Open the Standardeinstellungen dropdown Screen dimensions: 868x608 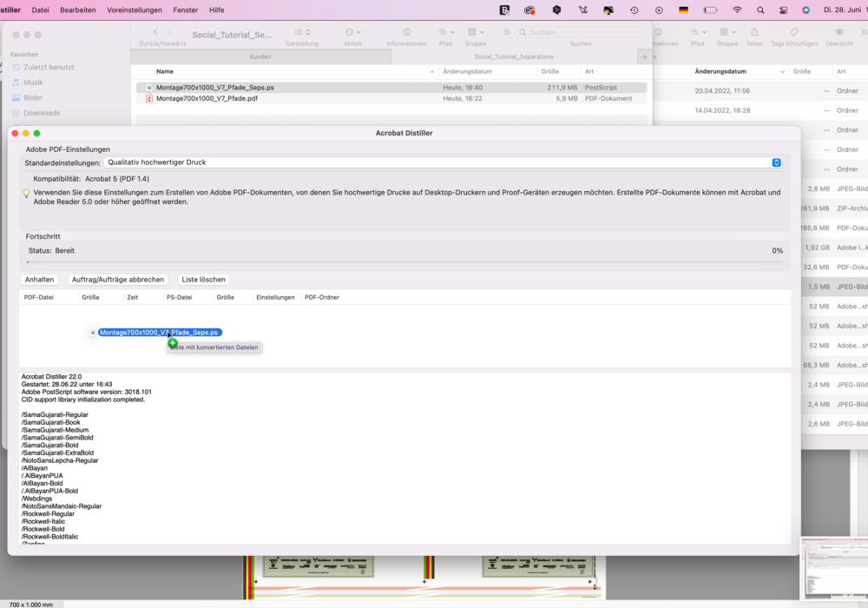click(x=443, y=162)
